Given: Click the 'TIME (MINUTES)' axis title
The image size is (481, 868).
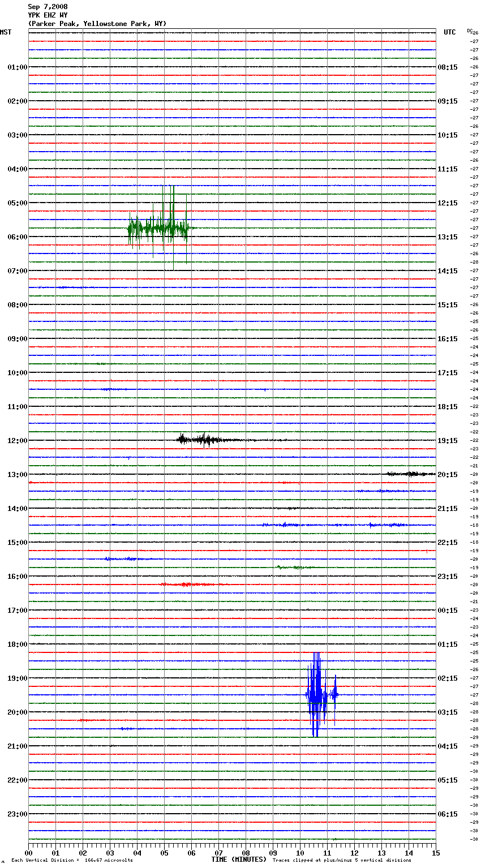Looking at the screenshot, I should (x=239, y=860).
